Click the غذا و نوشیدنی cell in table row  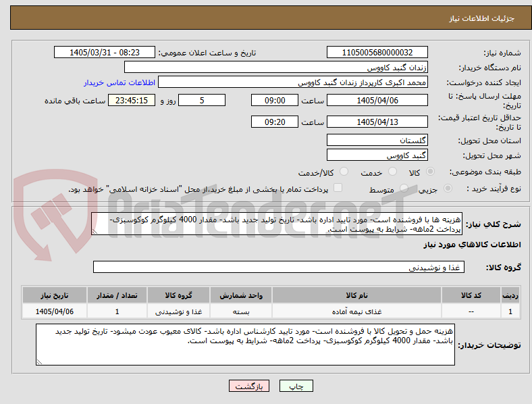click(178, 311)
